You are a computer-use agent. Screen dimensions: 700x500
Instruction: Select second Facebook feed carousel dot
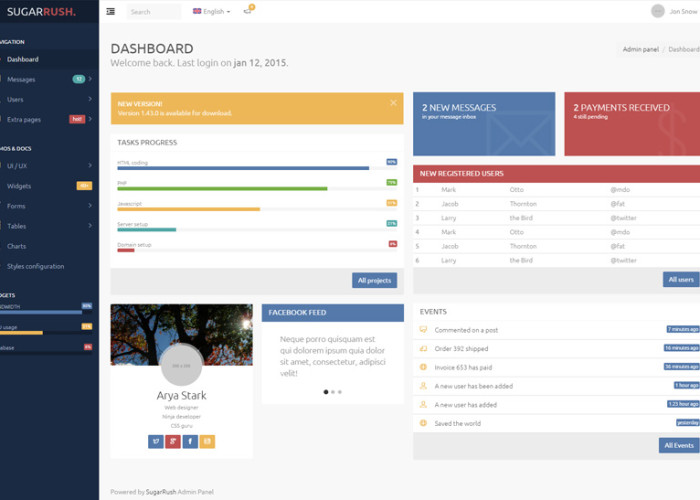[333, 392]
